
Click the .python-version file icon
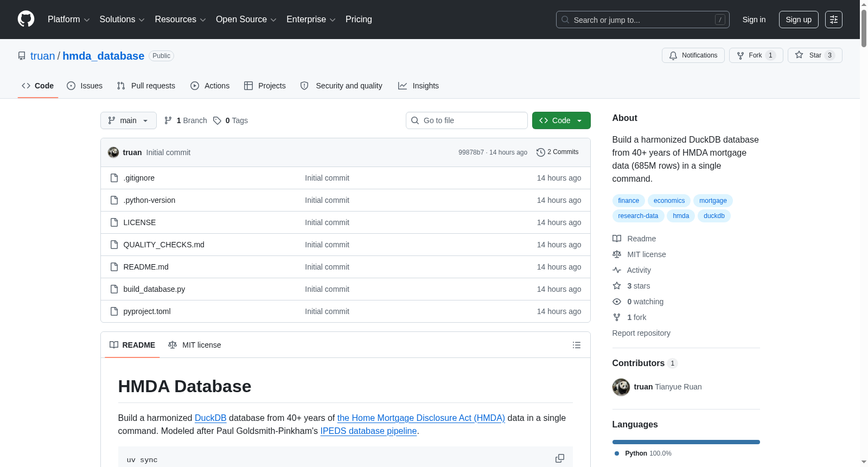coord(114,200)
